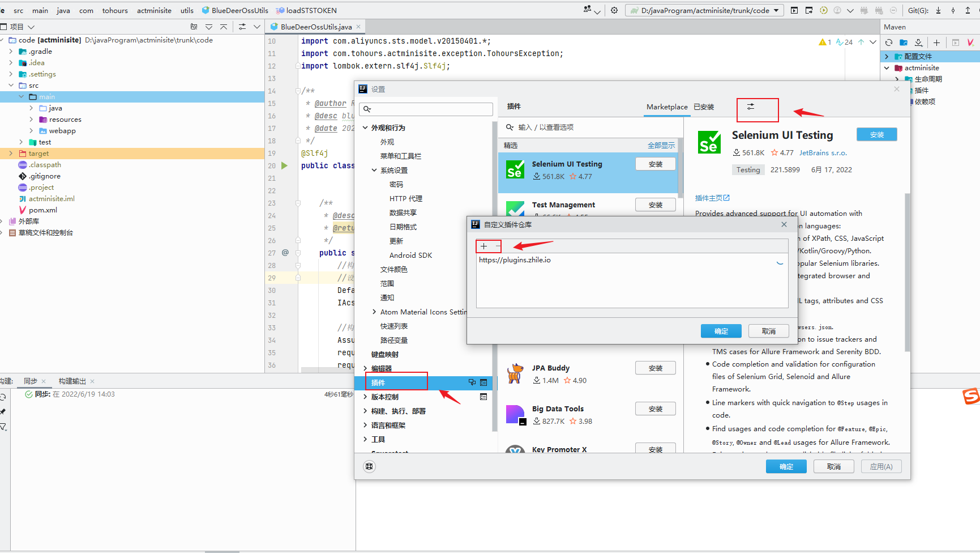The image size is (980, 553).
Task: Click the Git update project arrow icon
Action: click(938, 10)
